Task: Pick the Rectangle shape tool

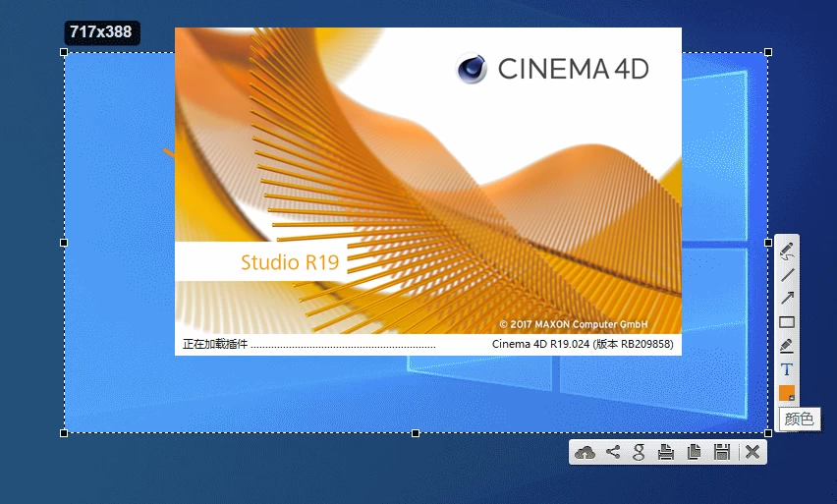Action: pos(787,322)
